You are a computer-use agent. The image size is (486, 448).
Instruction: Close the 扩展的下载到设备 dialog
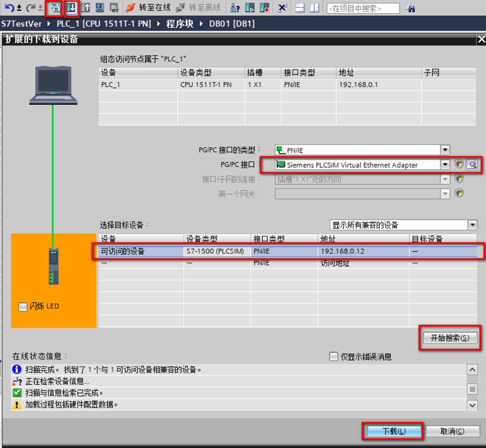click(x=482, y=39)
